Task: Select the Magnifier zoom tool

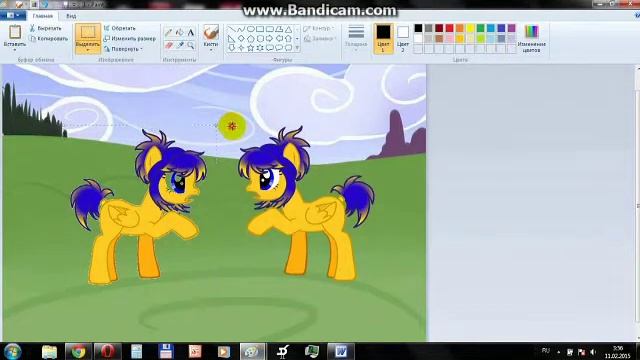Action: tap(191, 45)
